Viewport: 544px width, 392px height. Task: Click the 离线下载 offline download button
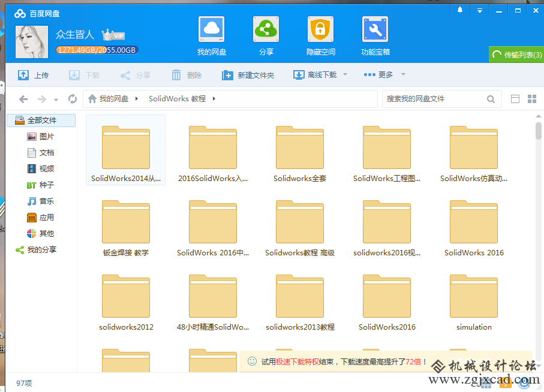point(315,74)
